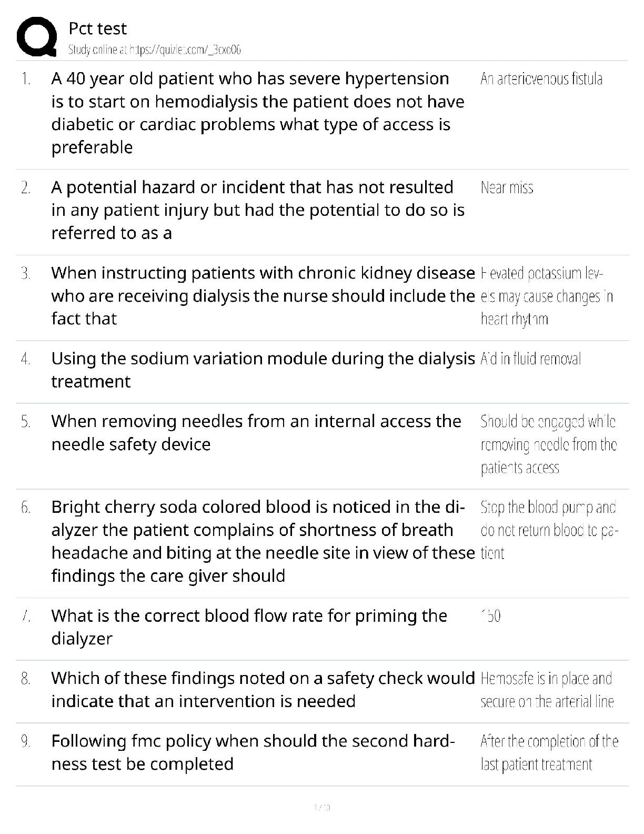The width and height of the screenshot is (644, 834).
Task: Click the 'Aid in fluid removal' answer
Action: pyautogui.click(x=530, y=359)
